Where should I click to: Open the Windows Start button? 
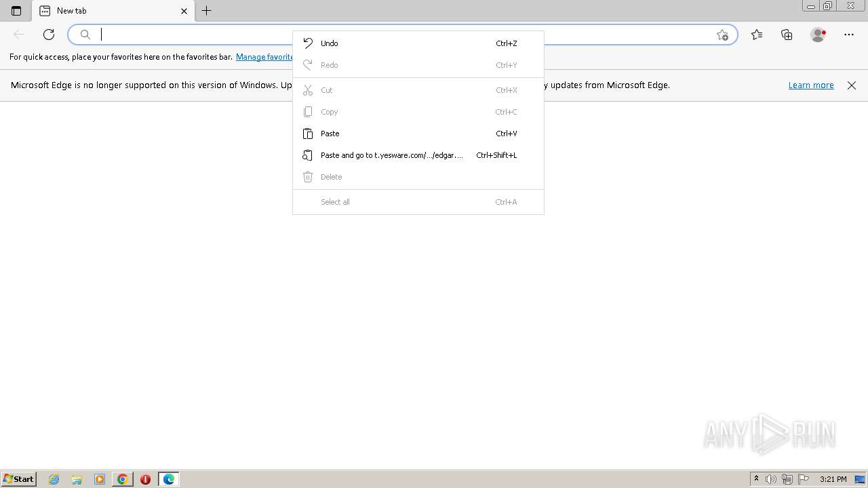pyautogui.click(x=18, y=479)
